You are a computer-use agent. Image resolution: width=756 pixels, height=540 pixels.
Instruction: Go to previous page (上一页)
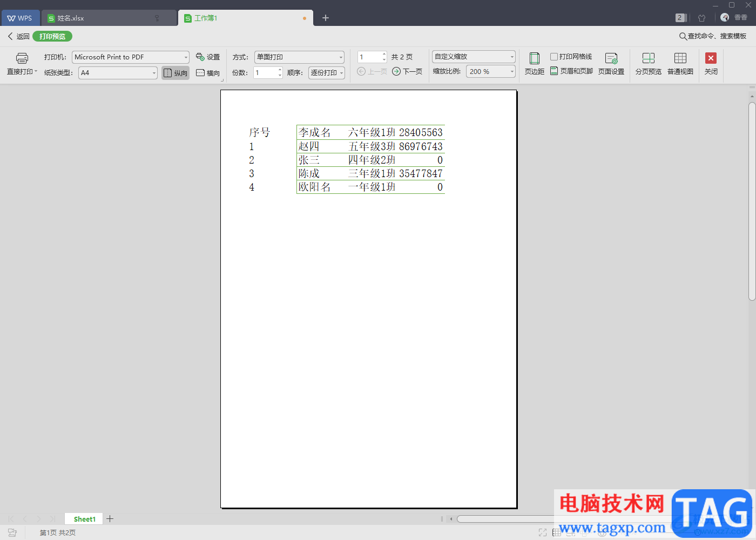372,71
